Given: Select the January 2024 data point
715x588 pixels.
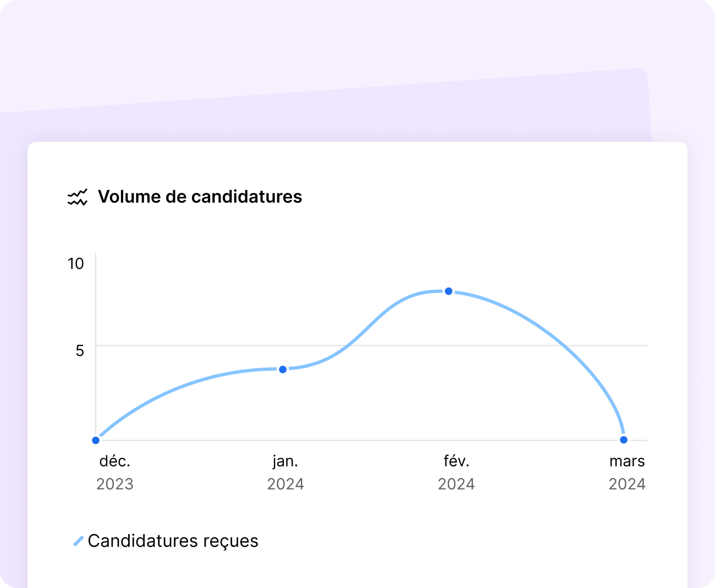Looking at the screenshot, I should click(283, 369).
